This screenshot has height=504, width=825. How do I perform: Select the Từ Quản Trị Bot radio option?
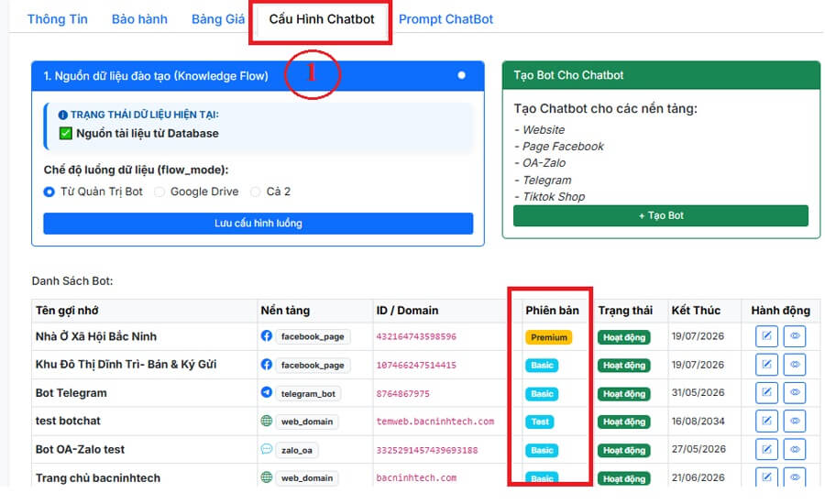49,192
